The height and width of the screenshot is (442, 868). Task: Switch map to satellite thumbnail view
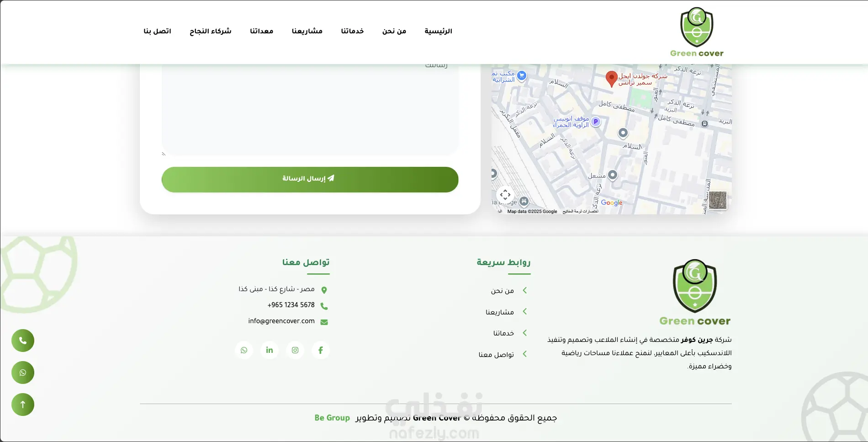[x=717, y=201]
